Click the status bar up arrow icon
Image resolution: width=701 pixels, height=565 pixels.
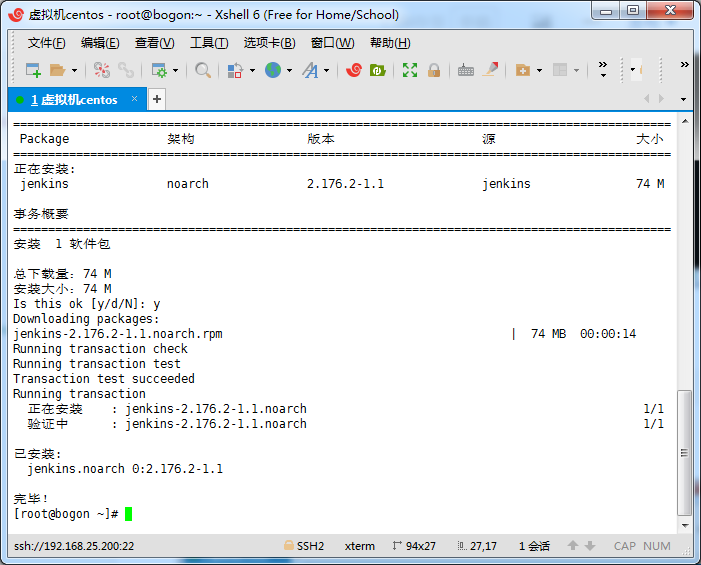[573, 545]
